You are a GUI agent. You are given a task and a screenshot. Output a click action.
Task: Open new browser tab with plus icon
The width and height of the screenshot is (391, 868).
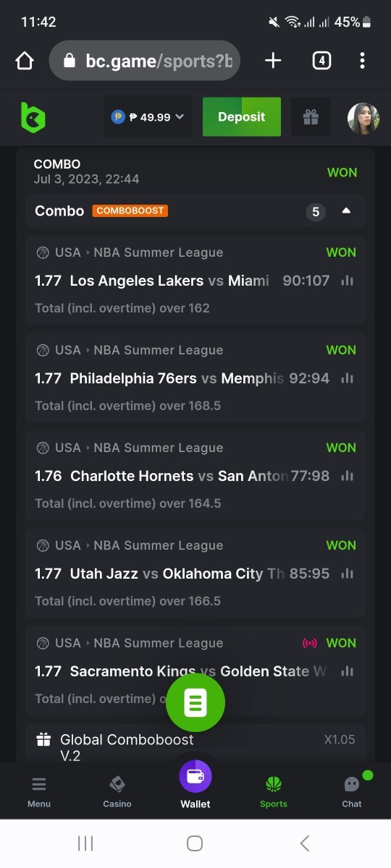click(x=273, y=61)
